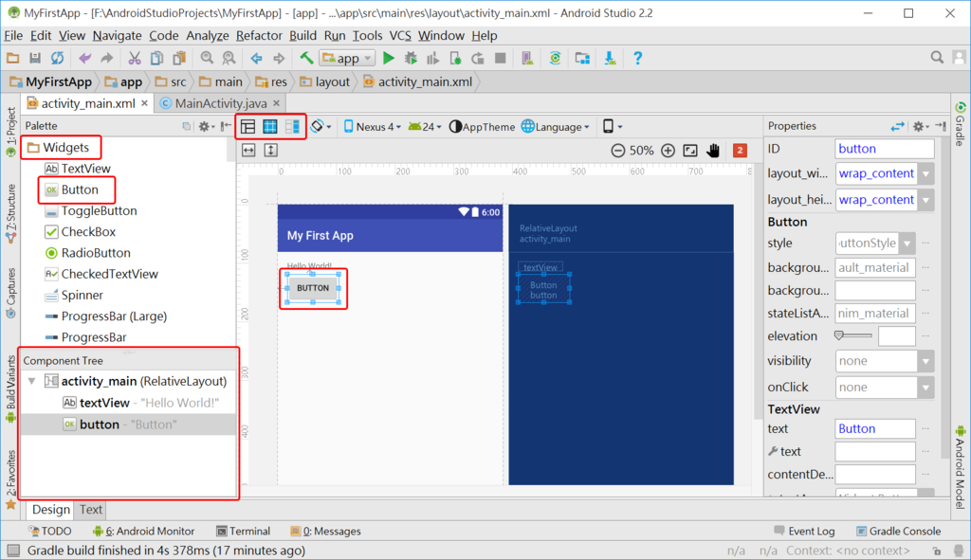Open Nexus 4 device dropdown
Screen dimensions: 971x560
click(x=372, y=127)
